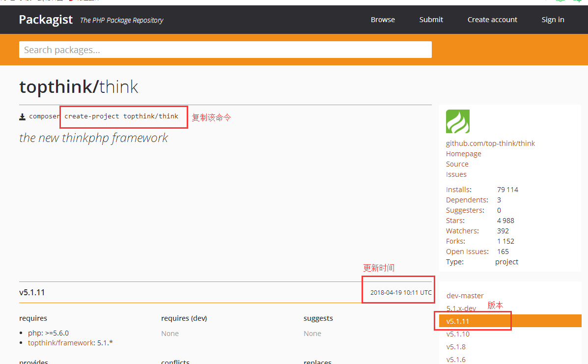Select the dev-master version

click(465, 296)
